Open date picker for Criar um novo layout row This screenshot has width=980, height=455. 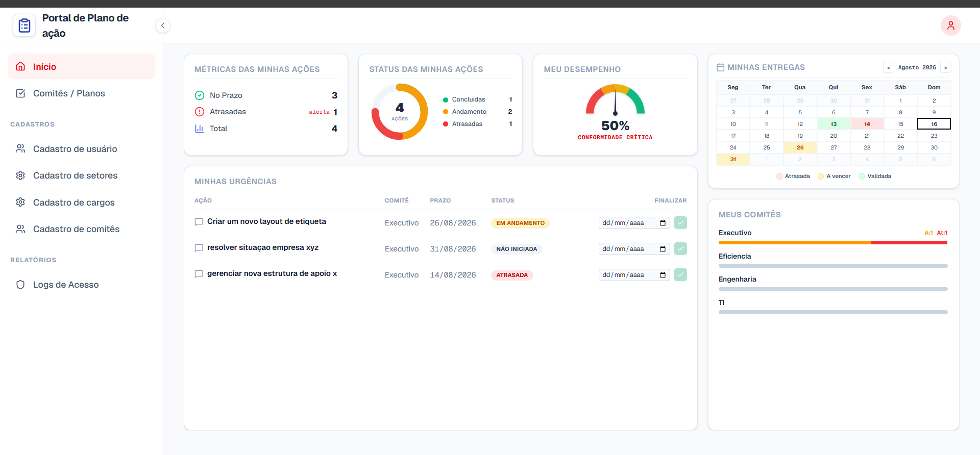[x=663, y=223]
